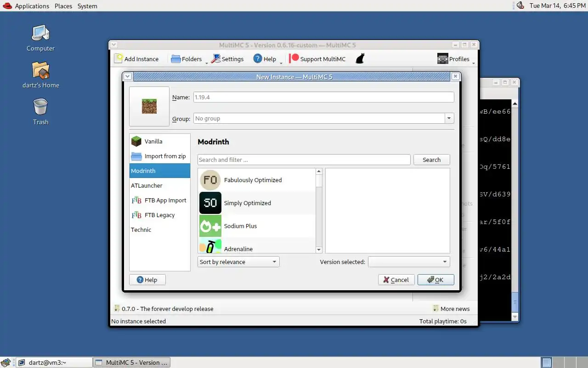The width and height of the screenshot is (588, 368).
Task: Click the grass block instance icon button
Action: tap(149, 106)
